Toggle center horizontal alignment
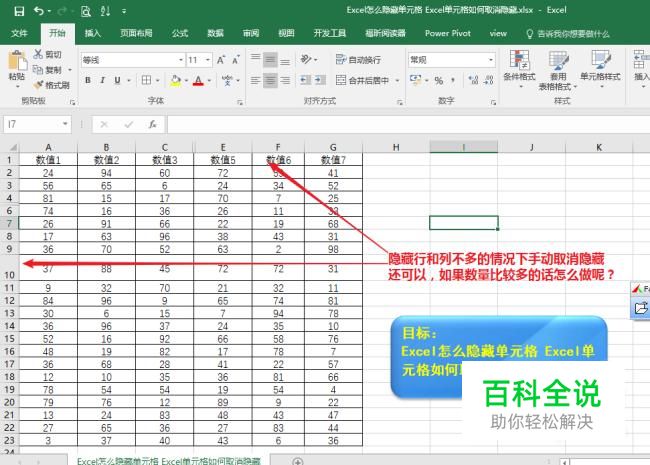Viewport: 650px width, 465px height. tap(270, 80)
